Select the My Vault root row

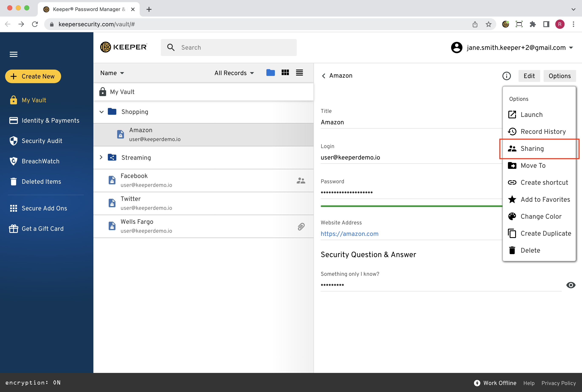coord(203,92)
